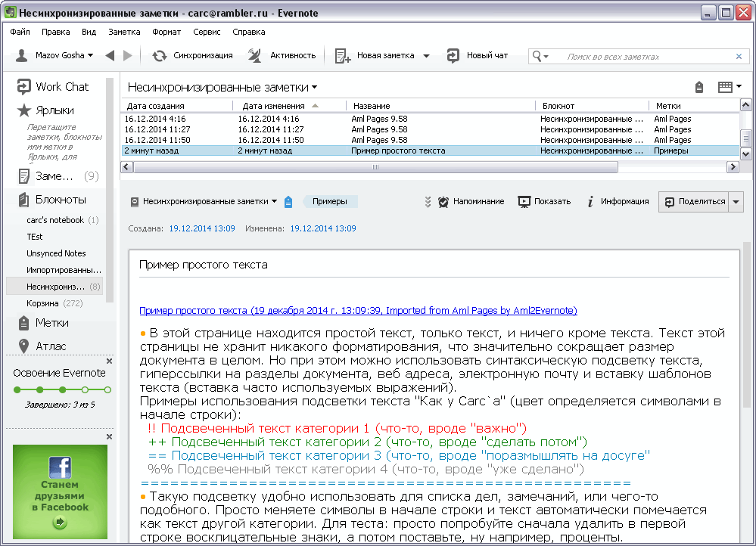Screen dimensions: 756x546
Task: Create a note with Новая заметка icon
Action: tap(342, 56)
